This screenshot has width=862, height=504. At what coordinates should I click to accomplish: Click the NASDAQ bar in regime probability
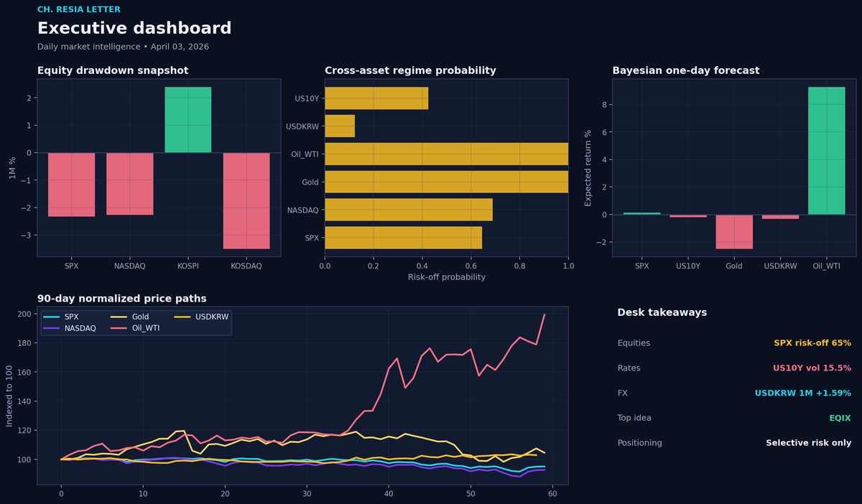point(409,210)
